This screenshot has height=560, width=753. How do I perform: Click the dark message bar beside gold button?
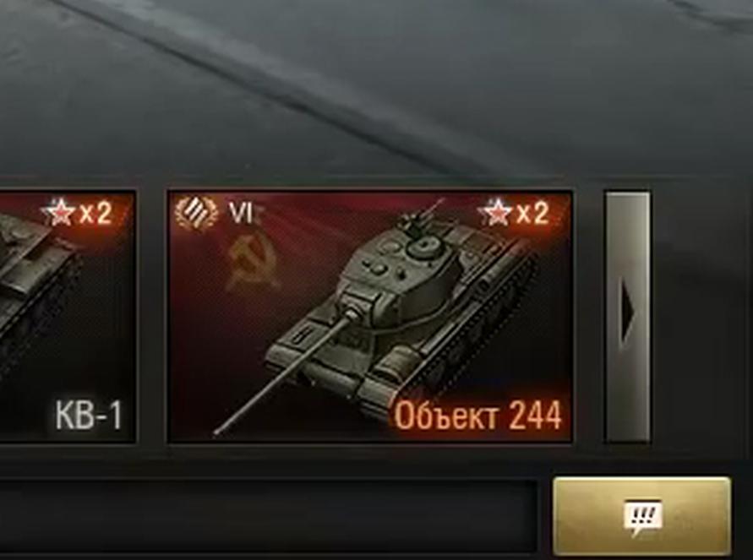(x=268, y=516)
